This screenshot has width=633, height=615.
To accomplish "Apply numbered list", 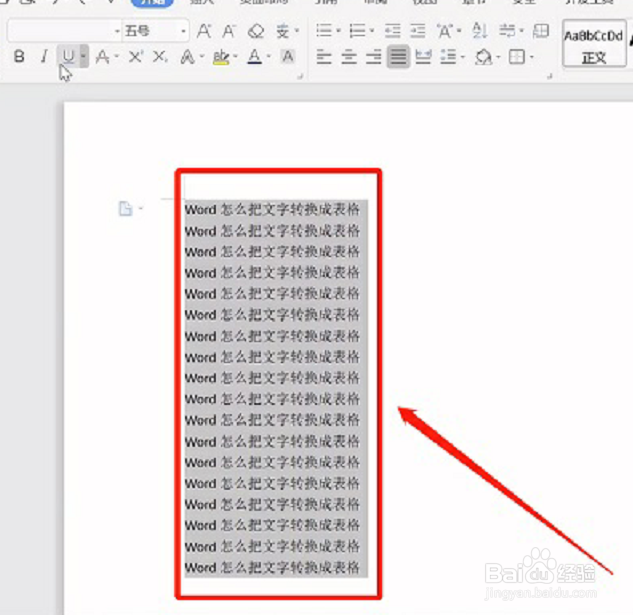I will [x=357, y=31].
